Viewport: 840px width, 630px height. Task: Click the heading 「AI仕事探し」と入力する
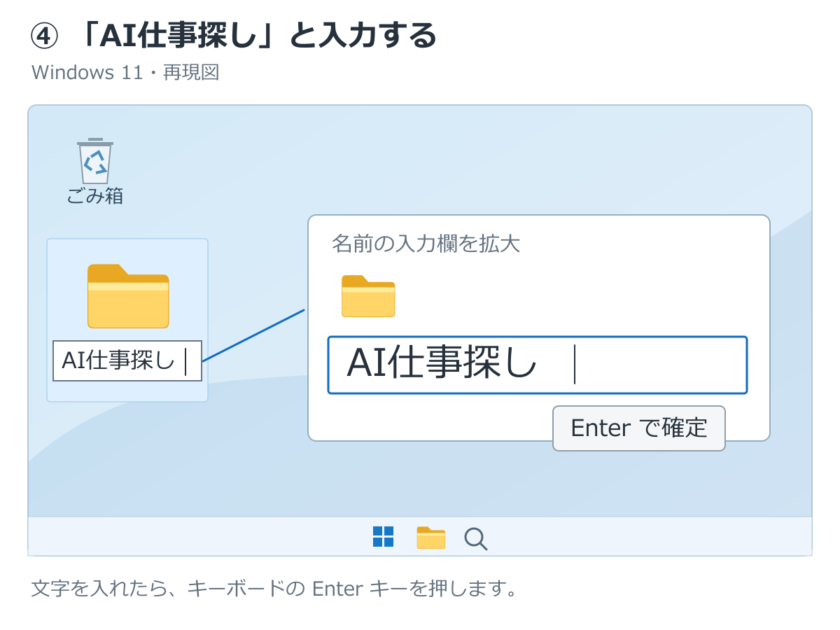tap(234, 36)
